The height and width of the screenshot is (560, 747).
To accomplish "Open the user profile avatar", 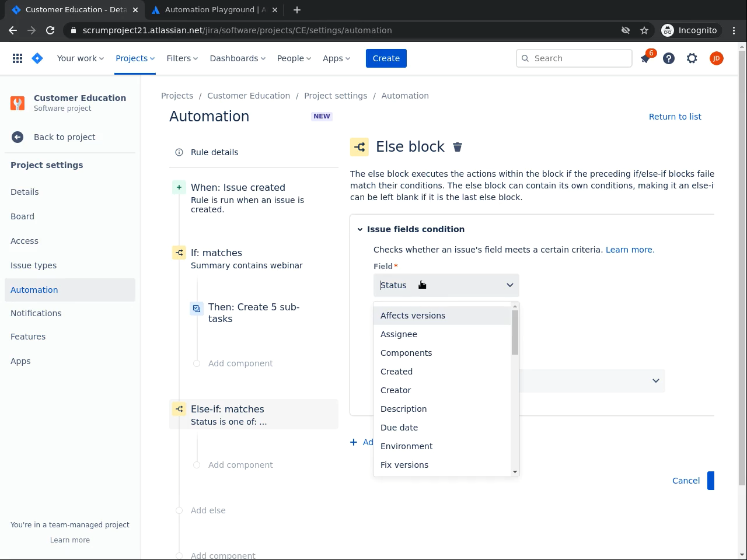I will pos(717,58).
